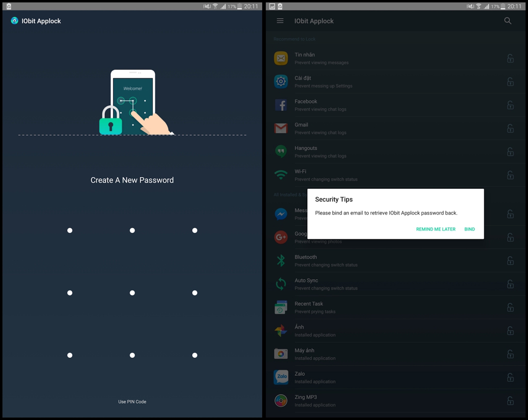This screenshot has height=420, width=528.
Task: Click the Zalo app icon
Action: coord(281,377)
